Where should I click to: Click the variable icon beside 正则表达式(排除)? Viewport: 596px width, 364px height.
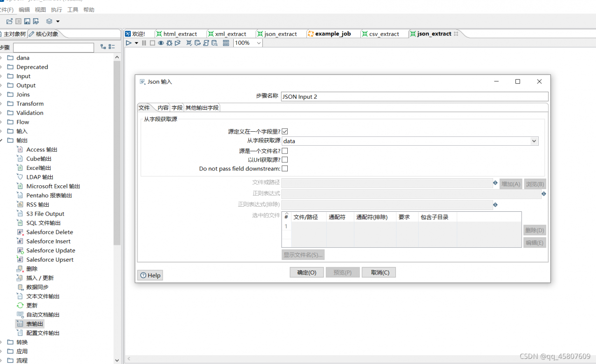click(495, 204)
